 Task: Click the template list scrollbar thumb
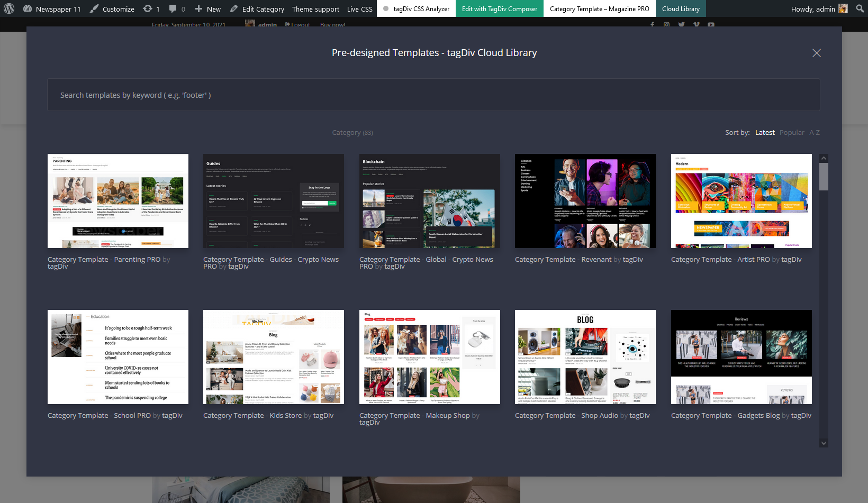824,177
